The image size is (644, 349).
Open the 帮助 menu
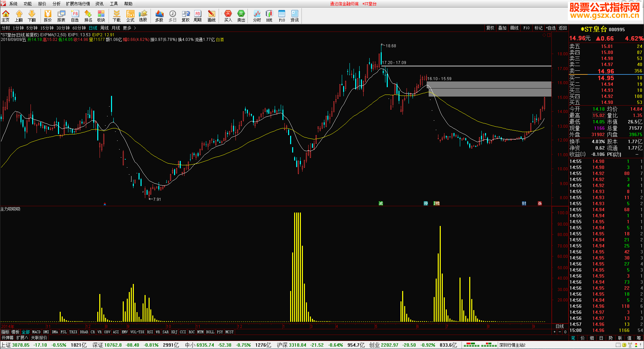[x=128, y=4]
